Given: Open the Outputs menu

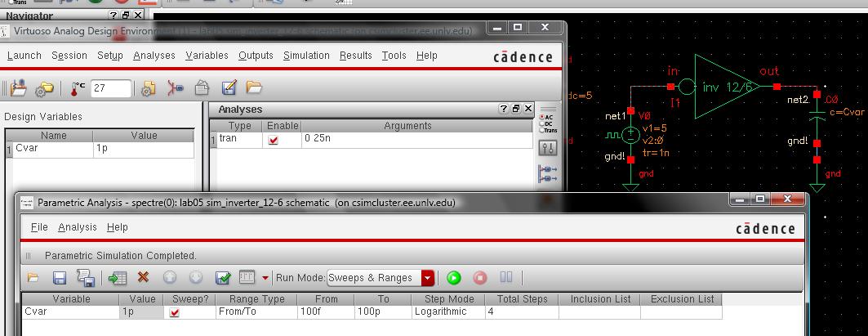Looking at the screenshot, I should click(x=256, y=56).
